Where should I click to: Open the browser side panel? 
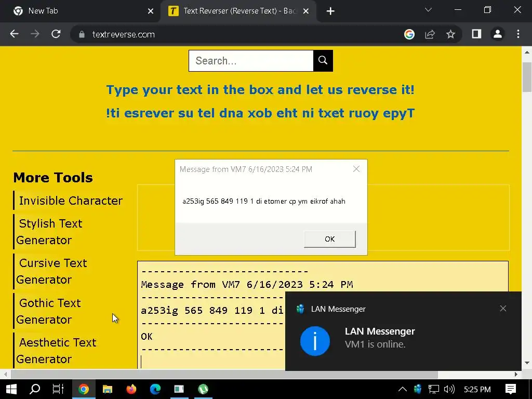(x=477, y=34)
